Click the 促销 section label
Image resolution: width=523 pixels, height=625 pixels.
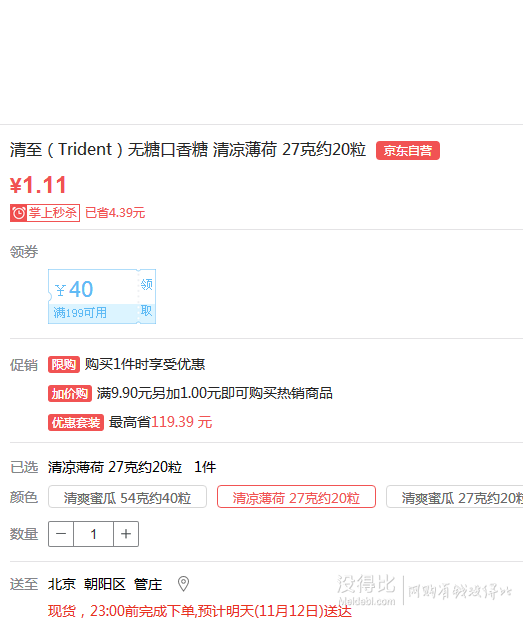[24, 365]
